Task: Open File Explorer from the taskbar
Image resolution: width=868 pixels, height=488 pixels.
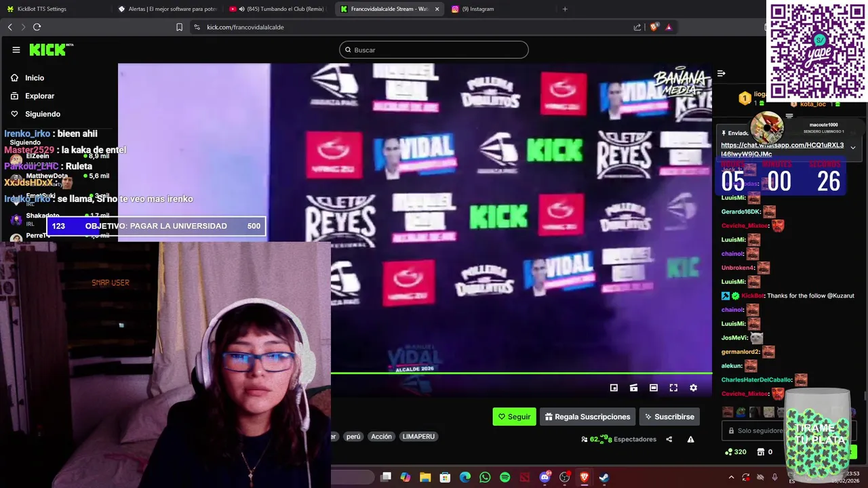Action: click(425, 477)
